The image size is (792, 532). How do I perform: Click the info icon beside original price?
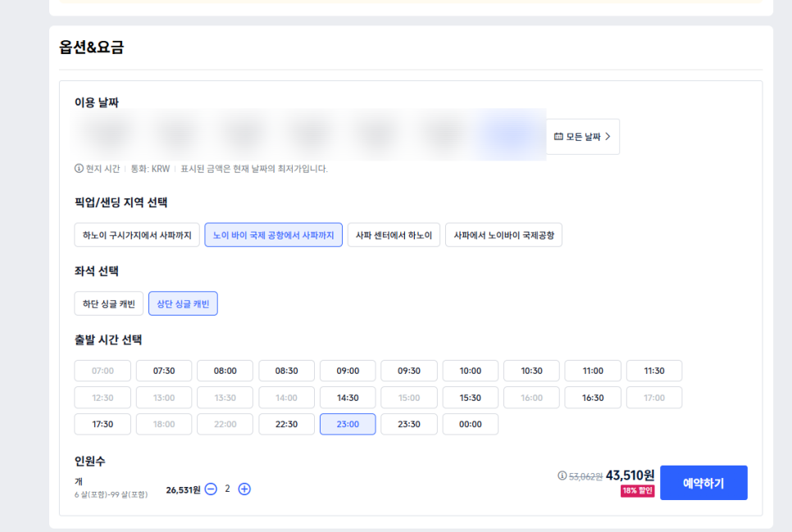[562, 475]
